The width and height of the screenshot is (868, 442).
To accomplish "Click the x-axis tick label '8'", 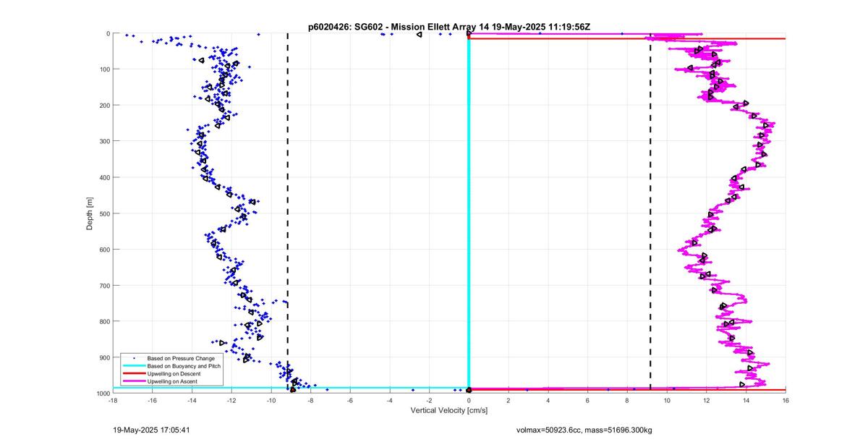I will 627,400.
